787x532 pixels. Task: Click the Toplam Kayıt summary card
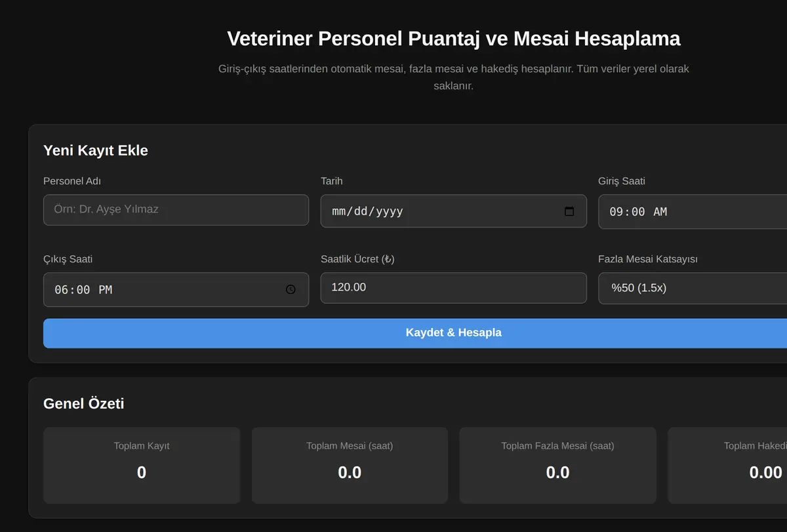pos(142,465)
